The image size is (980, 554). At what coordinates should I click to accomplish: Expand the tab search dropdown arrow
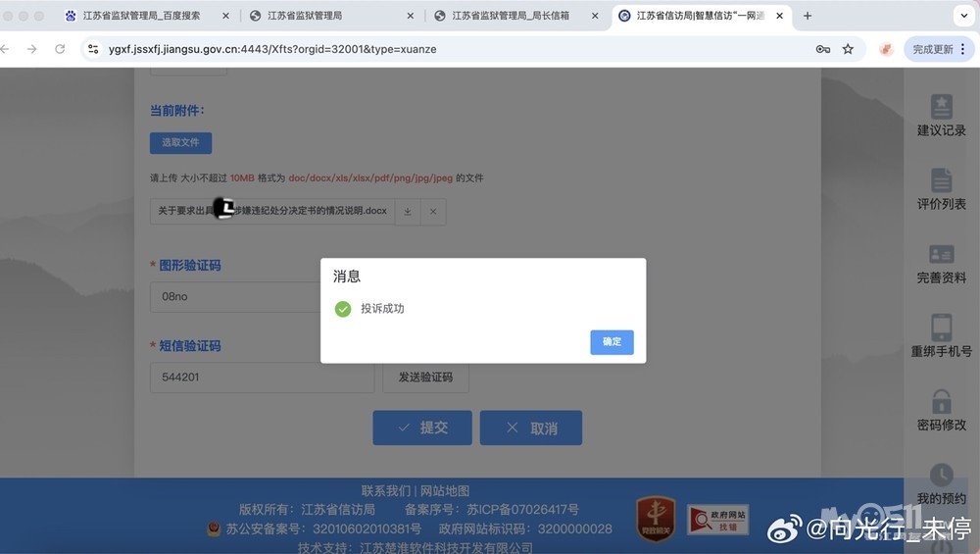click(x=961, y=16)
